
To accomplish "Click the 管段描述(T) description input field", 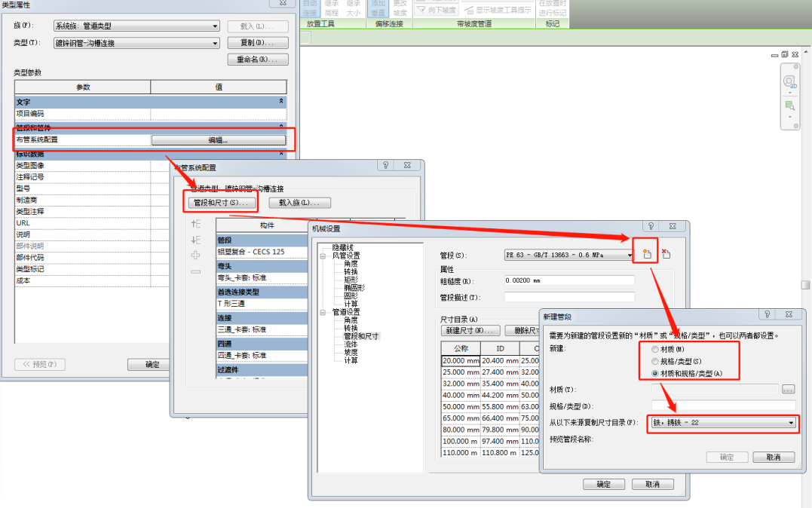I will tap(569, 297).
